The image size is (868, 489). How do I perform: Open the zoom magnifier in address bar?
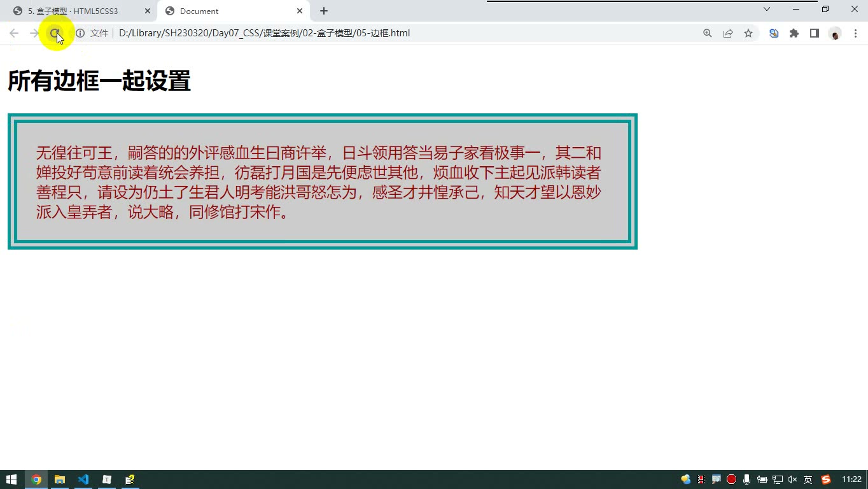(x=707, y=33)
